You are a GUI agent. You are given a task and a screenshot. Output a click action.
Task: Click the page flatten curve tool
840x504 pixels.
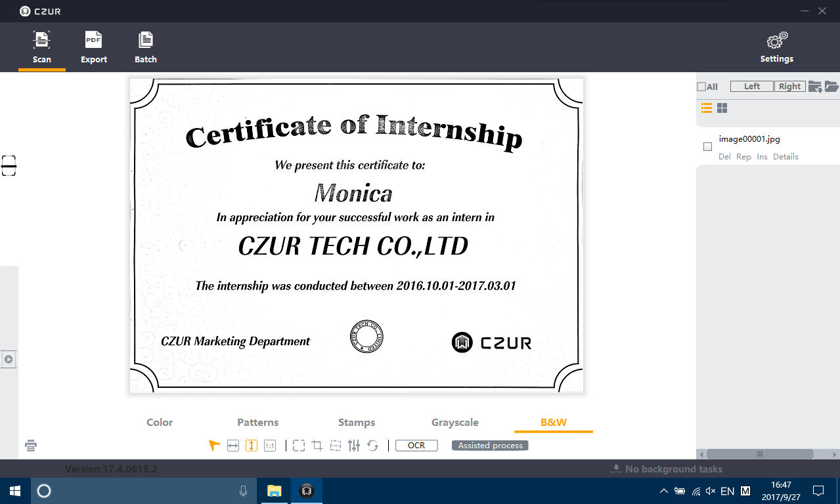tap(336, 446)
